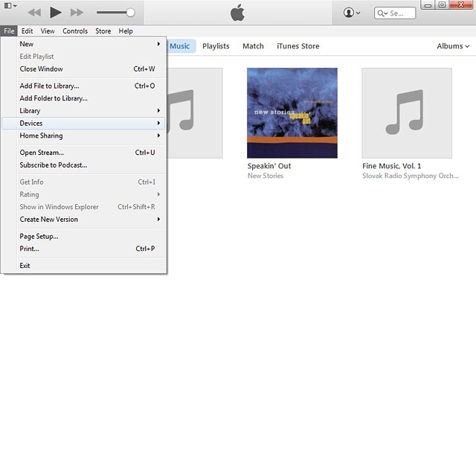Choose Open Stream menu entry

[83, 153]
